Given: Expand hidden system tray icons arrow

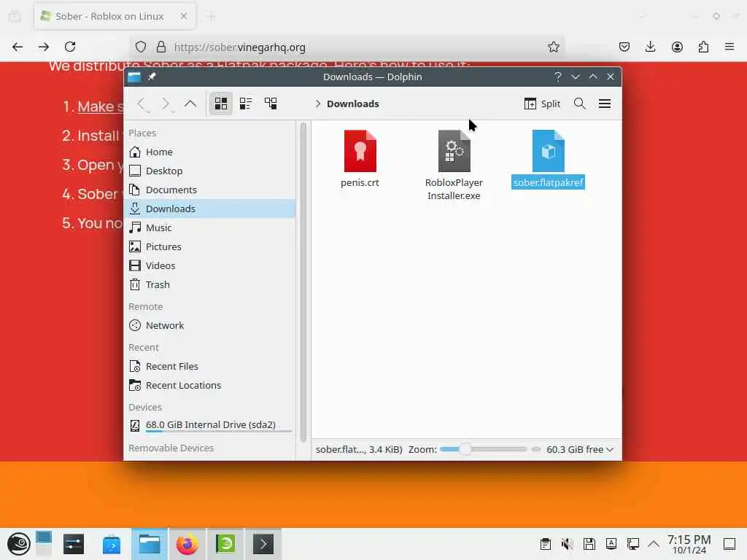Looking at the screenshot, I should pyautogui.click(x=654, y=544).
